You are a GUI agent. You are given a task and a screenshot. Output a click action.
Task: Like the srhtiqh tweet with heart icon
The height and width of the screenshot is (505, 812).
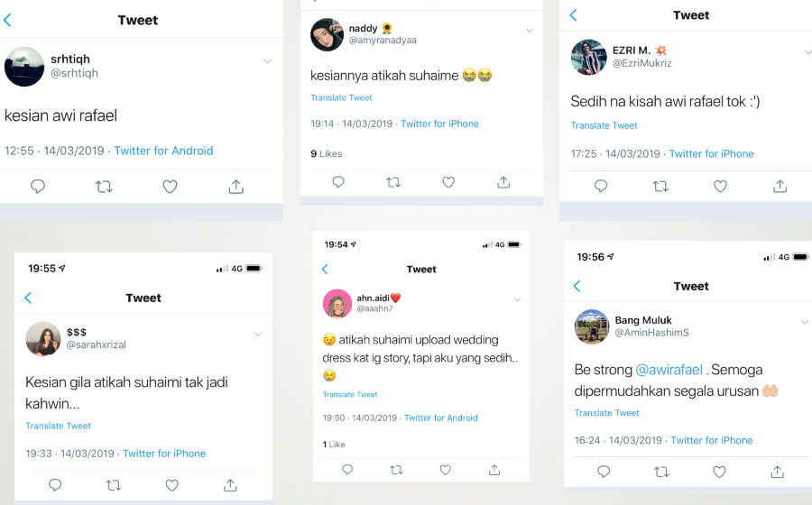point(170,187)
